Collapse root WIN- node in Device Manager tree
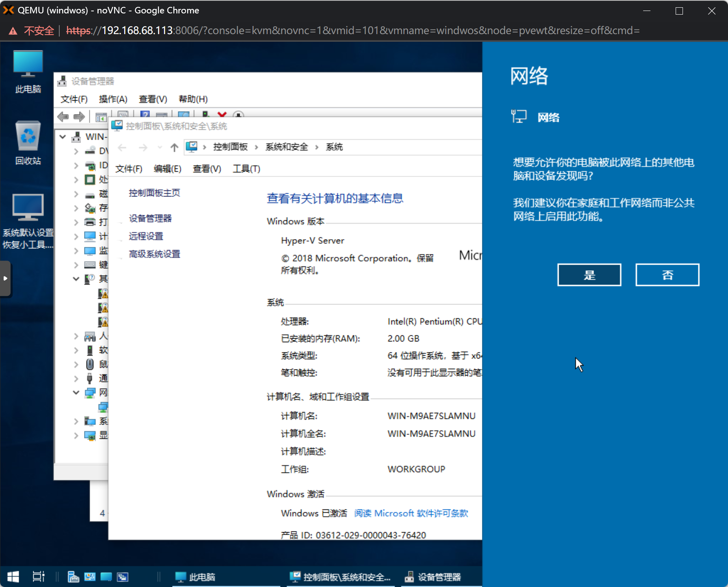The height and width of the screenshot is (587, 728). (x=63, y=137)
